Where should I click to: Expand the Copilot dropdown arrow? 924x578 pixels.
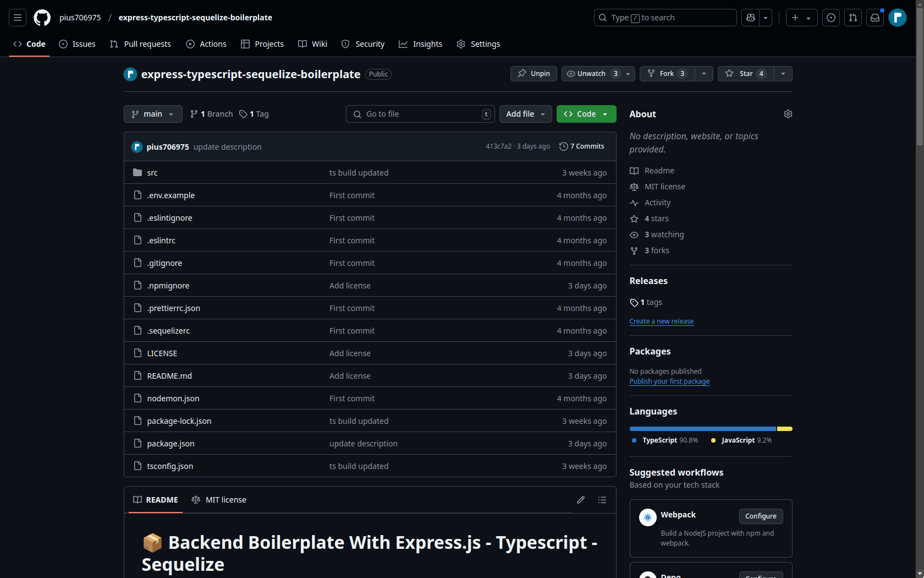coord(766,18)
